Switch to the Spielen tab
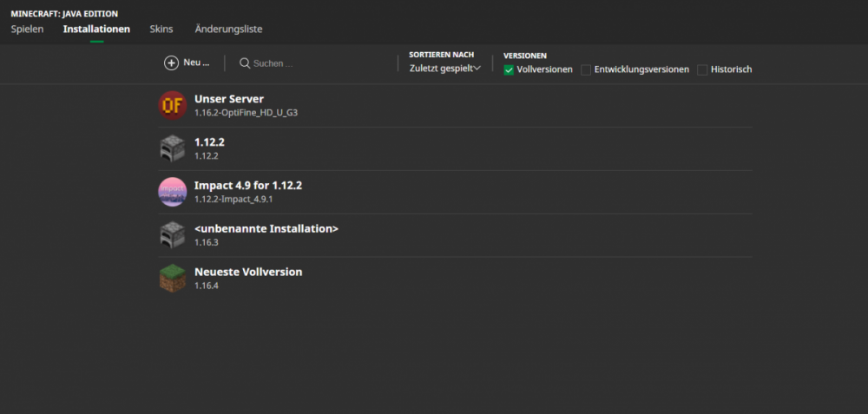Image resolution: width=868 pixels, height=414 pixels. 27,29
